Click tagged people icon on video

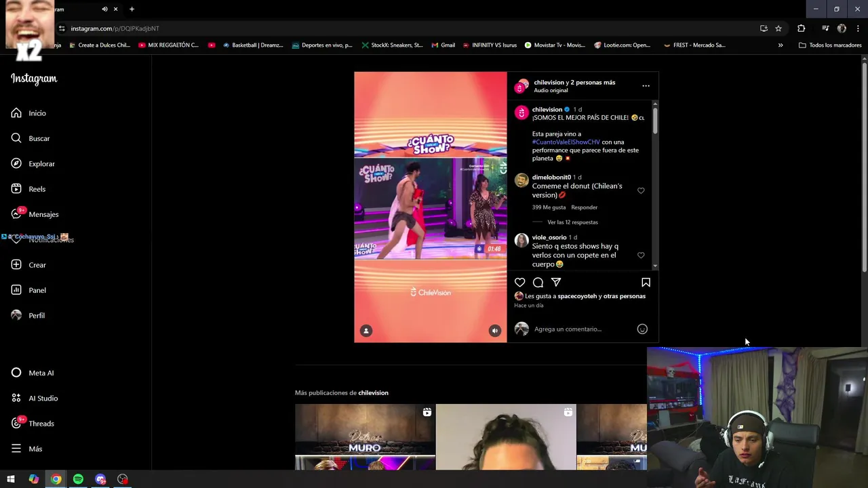(366, 331)
